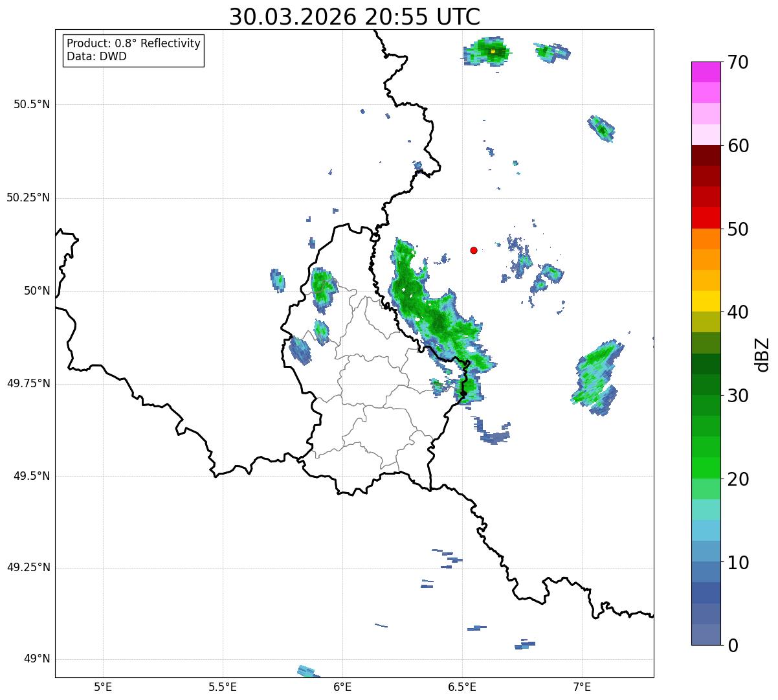Click the 50.25°N latitude label
The width and height of the screenshot is (778, 700).
(x=28, y=198)
